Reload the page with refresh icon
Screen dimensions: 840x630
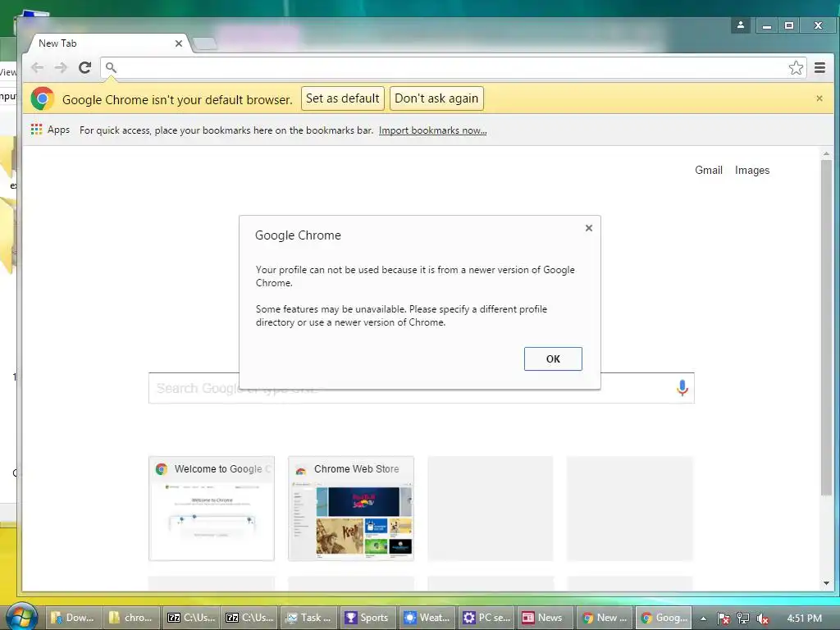point(84,67)
